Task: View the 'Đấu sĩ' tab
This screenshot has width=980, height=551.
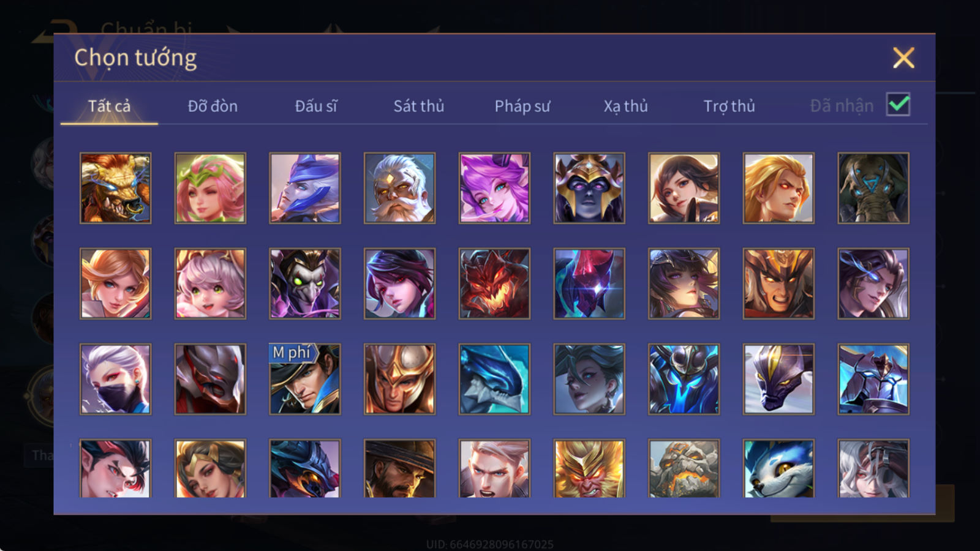Action: tap(316, 106)
